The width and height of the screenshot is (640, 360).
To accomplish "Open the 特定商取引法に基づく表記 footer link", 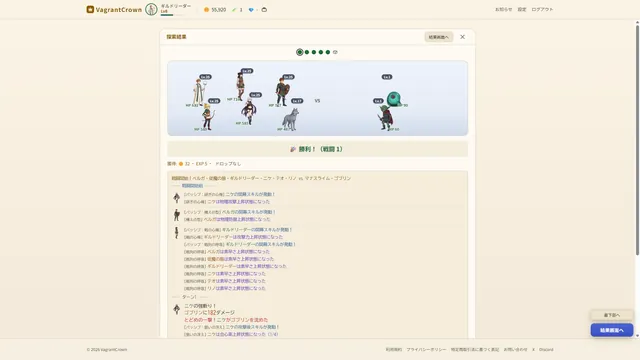I will coord(475,349).
